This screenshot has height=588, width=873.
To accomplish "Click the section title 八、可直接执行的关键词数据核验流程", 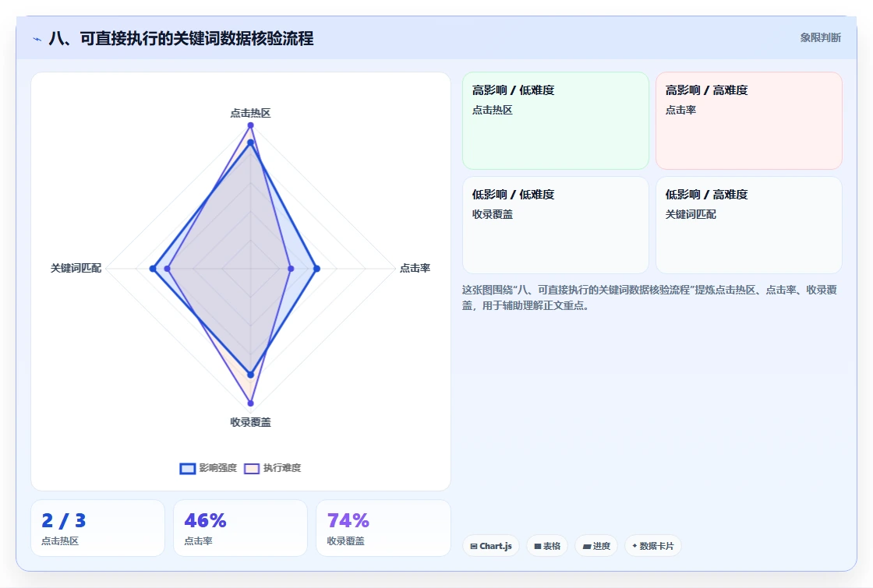I will (x=181, y=38).
